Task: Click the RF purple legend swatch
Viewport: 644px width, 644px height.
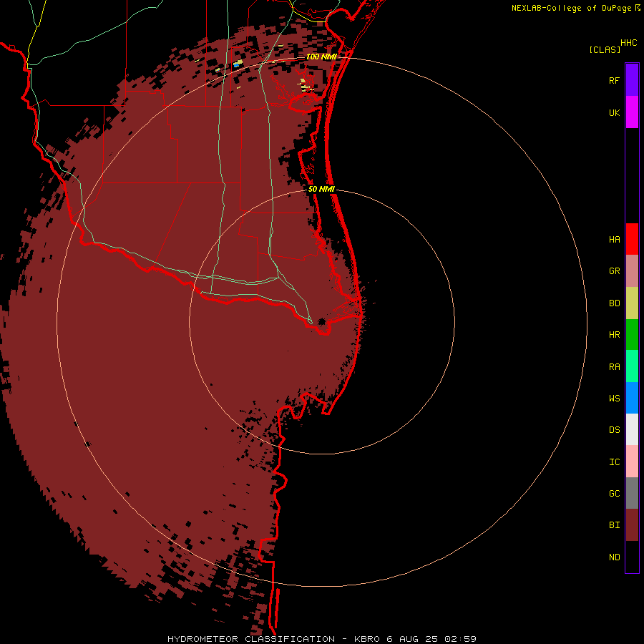Action: [x=632, y=80]
